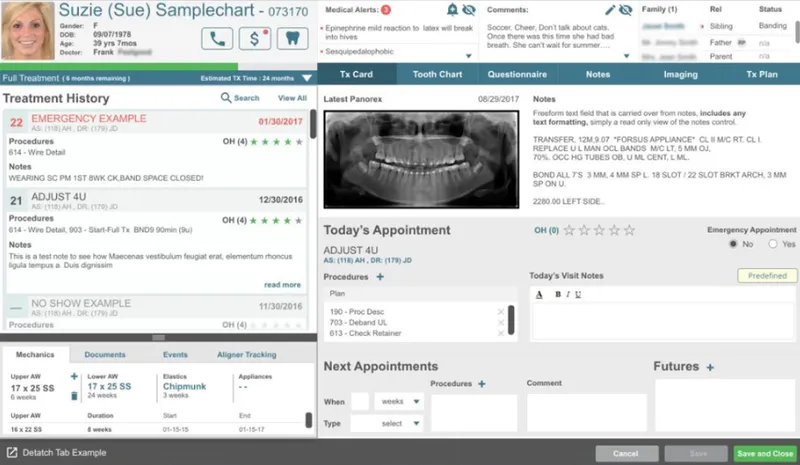
Task: Open the Aligner Tracking tab
Action: [246, 354]
